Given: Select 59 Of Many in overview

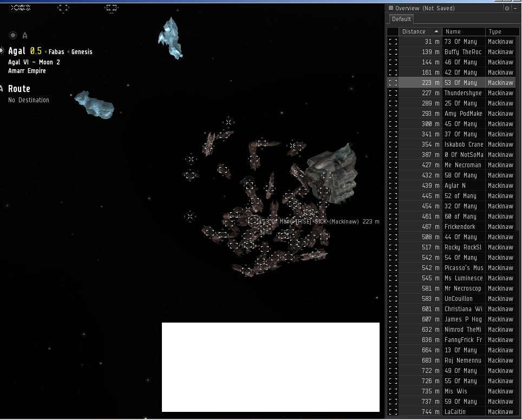Looking at the screenshot, I should pyautogui.click(x=451, y=402).
